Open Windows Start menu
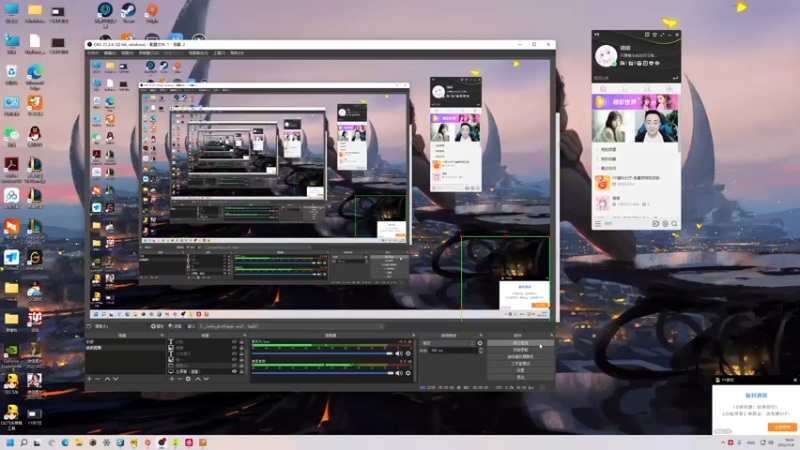800x450 pixels. coord(10,442)
